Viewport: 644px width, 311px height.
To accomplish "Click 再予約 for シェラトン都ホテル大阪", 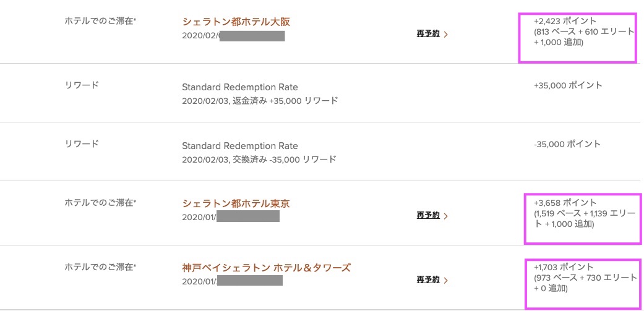I will 428,34.
